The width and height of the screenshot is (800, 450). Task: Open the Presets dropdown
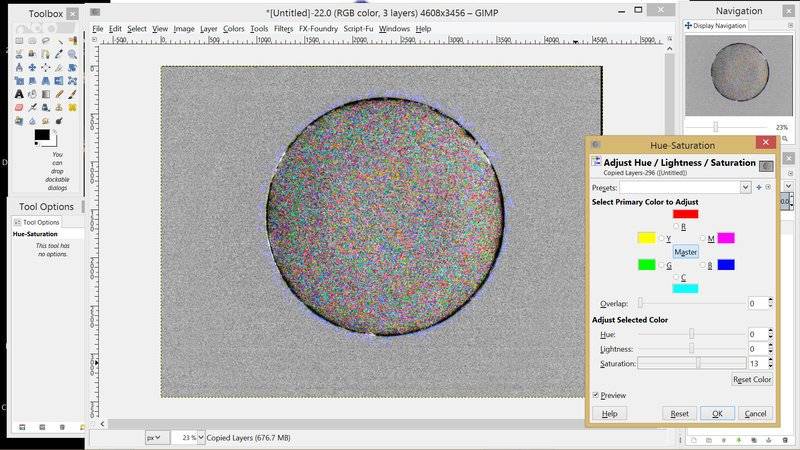(745, 187)
